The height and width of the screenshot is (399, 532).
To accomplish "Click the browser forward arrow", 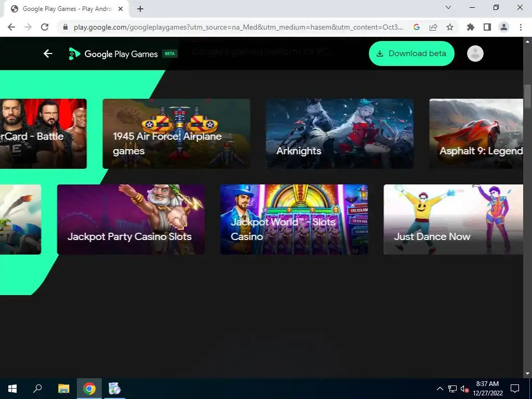I will [x=28, y=27].
